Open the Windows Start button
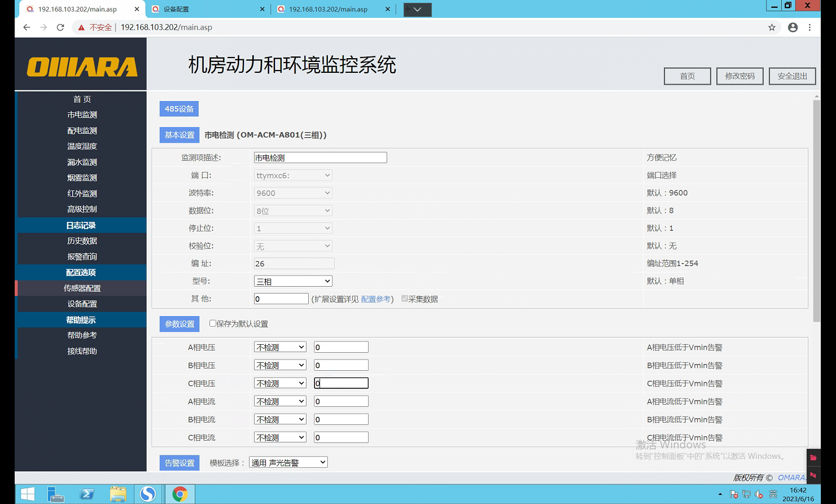 pos(27,494)
